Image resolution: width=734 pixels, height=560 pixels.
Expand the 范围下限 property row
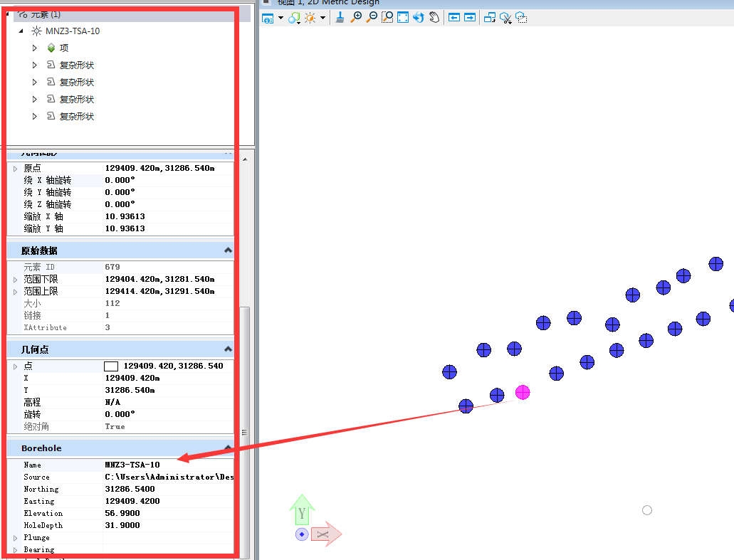coord(16,280)
